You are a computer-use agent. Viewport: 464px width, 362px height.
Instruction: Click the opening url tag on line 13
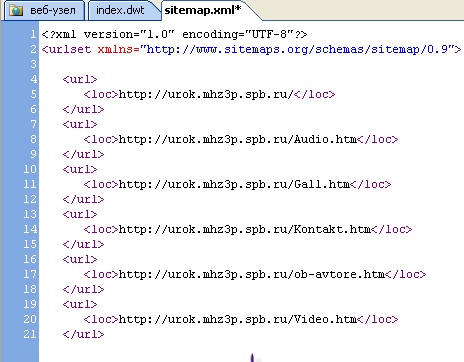(80, 214)
